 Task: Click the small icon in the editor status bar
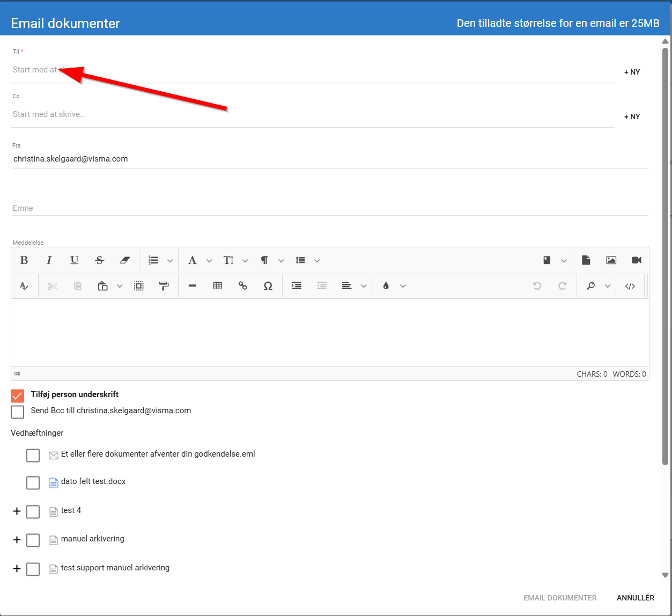(17, 373)
